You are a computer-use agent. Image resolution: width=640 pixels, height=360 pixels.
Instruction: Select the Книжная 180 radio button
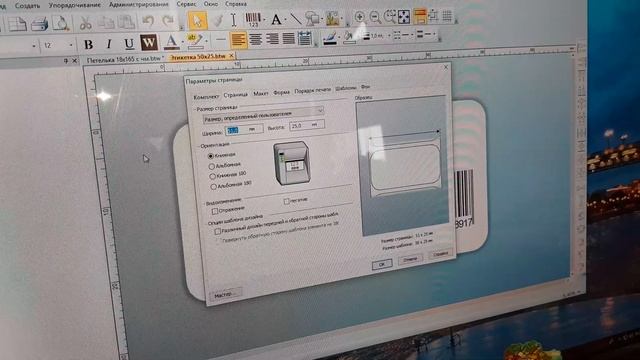[x=212, y=176]
